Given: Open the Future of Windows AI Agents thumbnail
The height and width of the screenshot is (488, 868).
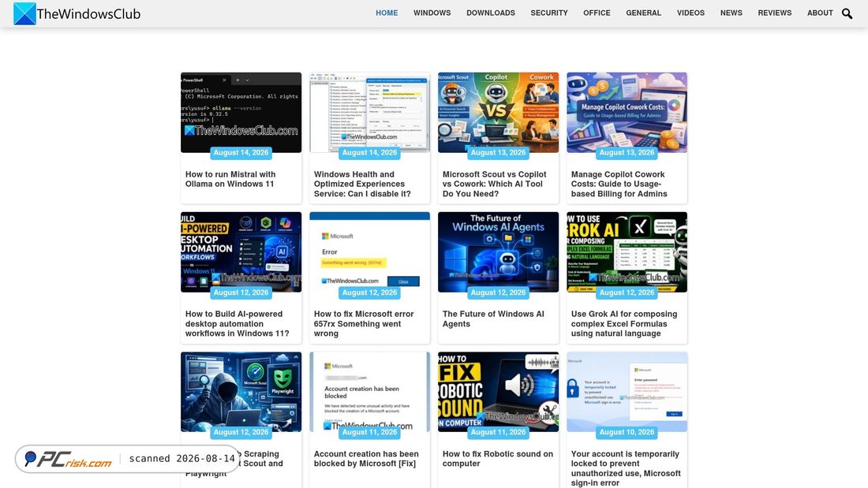Looking at the screenshot, I should click(x=498, y=251).
